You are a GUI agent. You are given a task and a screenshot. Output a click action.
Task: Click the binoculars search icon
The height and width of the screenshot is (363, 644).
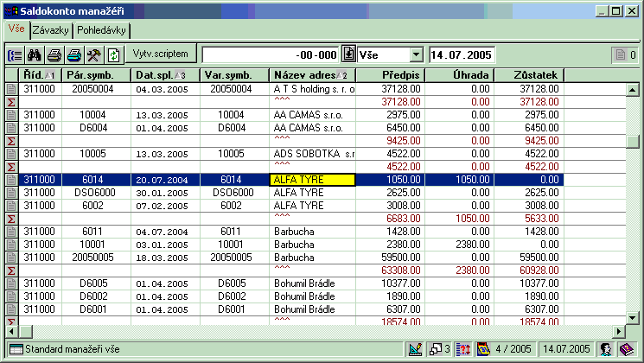point(35,54)
